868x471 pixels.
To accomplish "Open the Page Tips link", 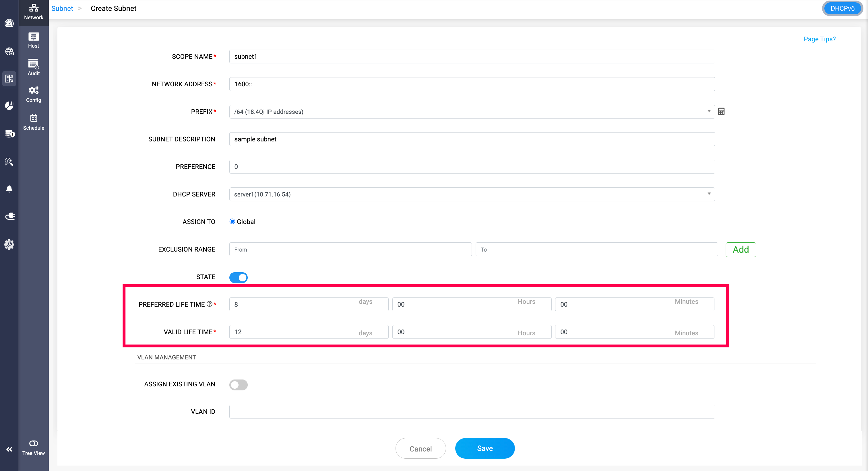I will (819, 39).
